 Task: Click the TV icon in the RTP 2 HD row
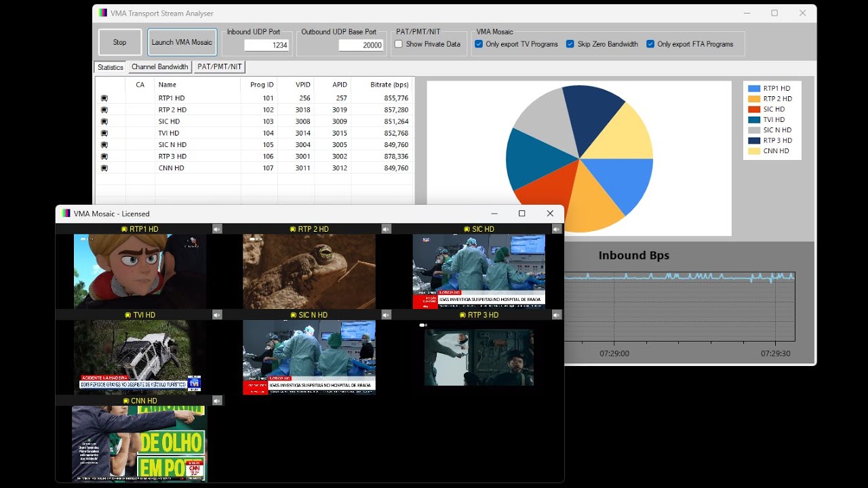[x=104, y=110]
